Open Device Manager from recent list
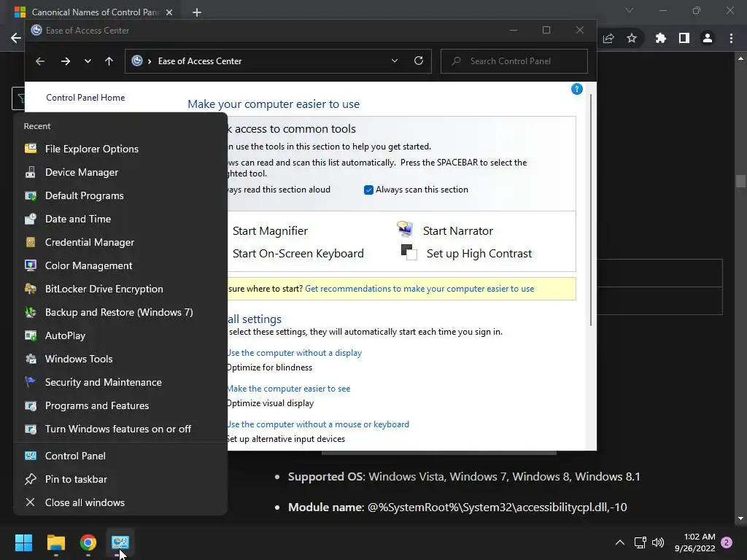Screen dimensions: 747x560 (x=120, y=172)
